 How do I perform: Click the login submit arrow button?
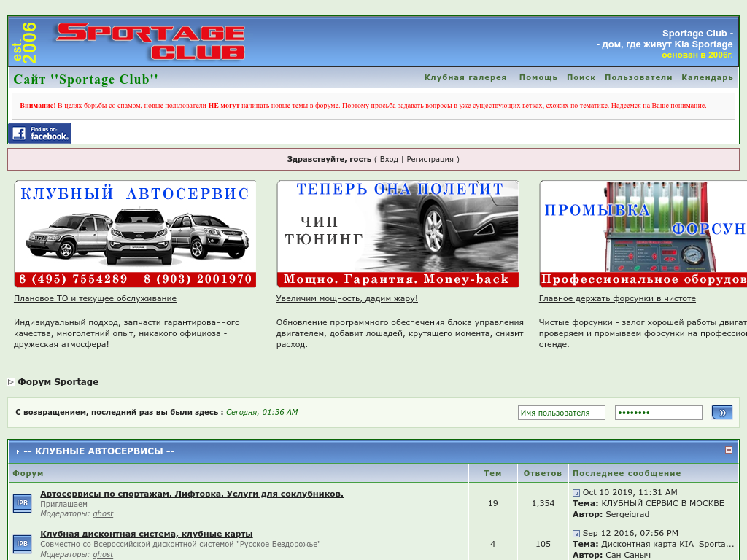721,413
